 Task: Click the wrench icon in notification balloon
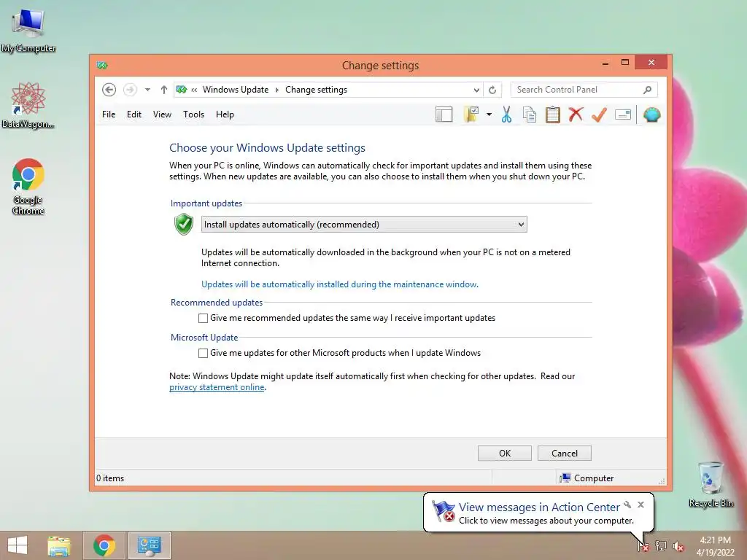tap(627, 505)
